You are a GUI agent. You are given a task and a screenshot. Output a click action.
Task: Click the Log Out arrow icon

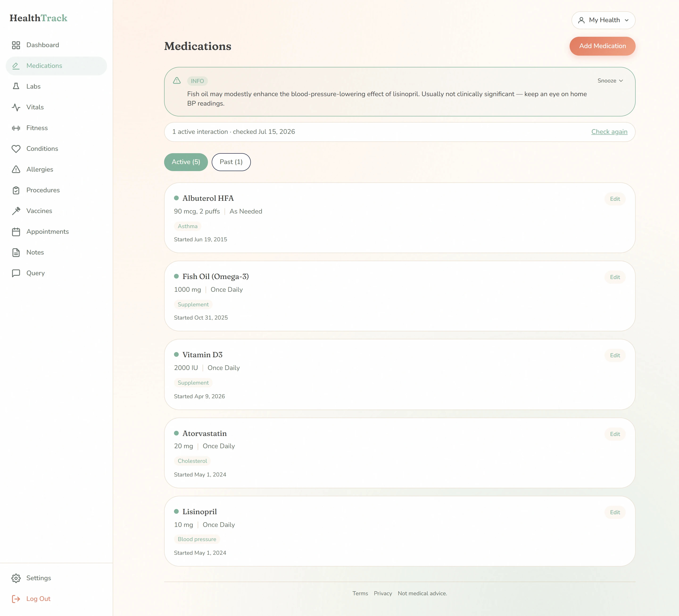coord(16,599)
